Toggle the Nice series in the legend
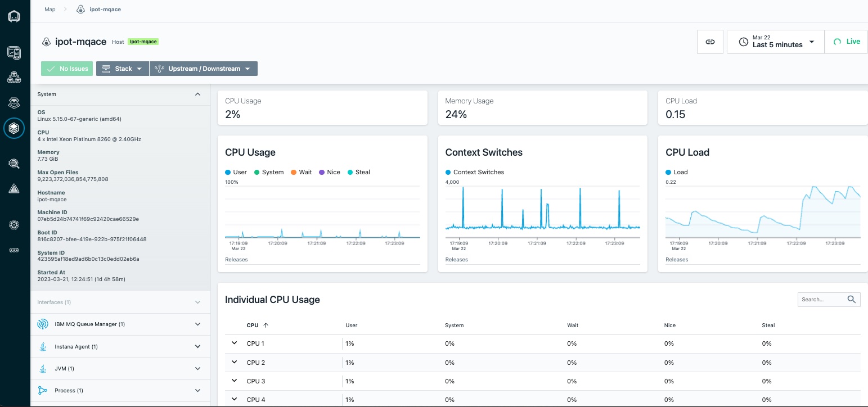 click(x=330, y=172)
